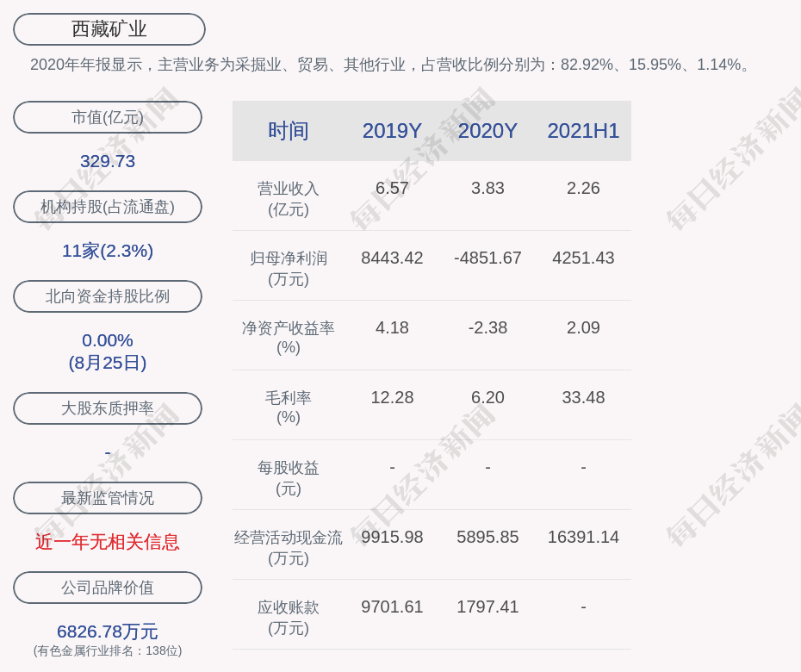The width and height of the screenshot is (801, 672).
Task: Click the 经营活动现金流(万元) row label
Action: (289, 547)
